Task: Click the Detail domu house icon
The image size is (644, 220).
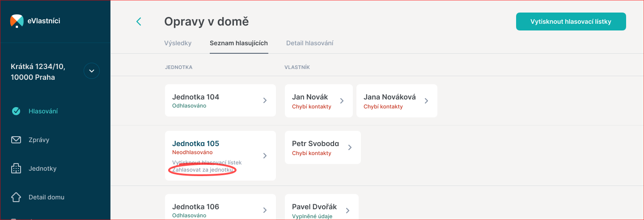Action: click(x=16, y=197)
